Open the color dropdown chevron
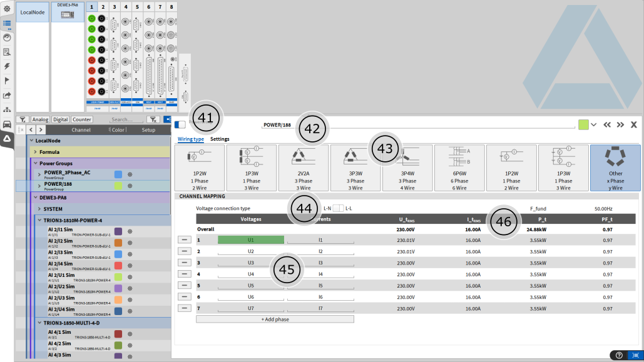 tap(593, 125)
